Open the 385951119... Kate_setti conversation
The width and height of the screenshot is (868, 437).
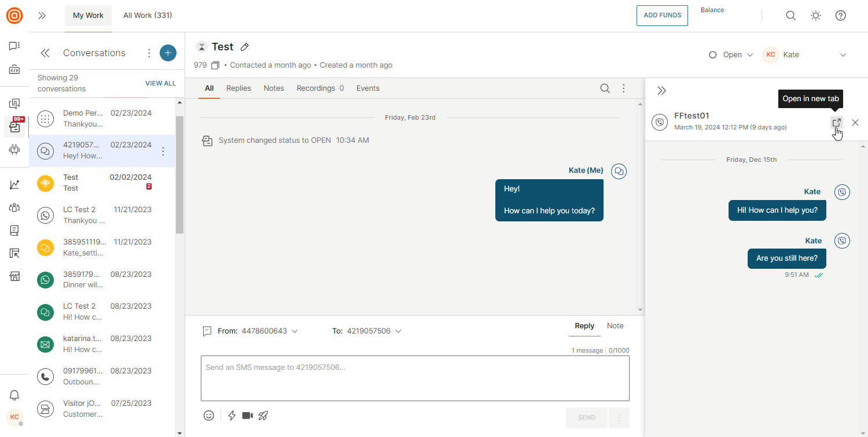coord(102,247)
